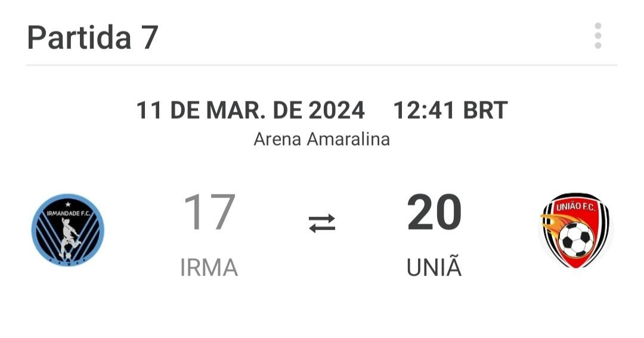The width and height of the screenshot is (644, 338).
Task: Tap the match date 11 DE MAR. DE 2024
Action: (x=250, y=110)
